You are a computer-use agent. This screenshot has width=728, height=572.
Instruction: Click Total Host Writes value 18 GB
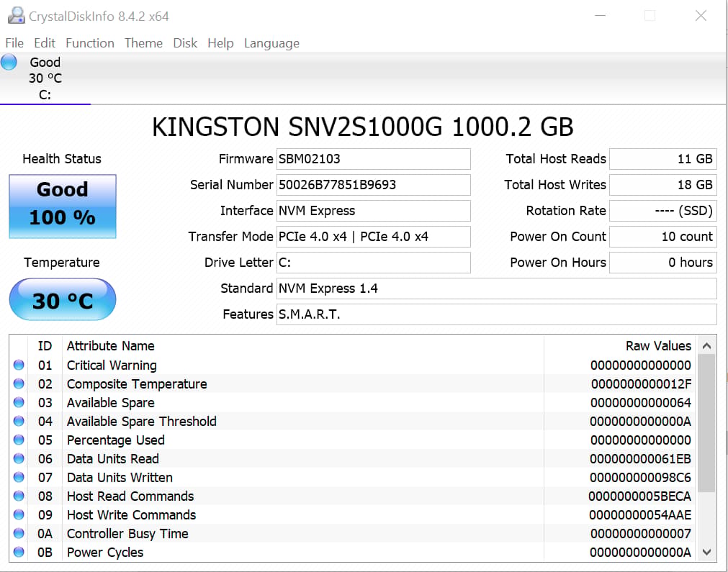point(663,185)
